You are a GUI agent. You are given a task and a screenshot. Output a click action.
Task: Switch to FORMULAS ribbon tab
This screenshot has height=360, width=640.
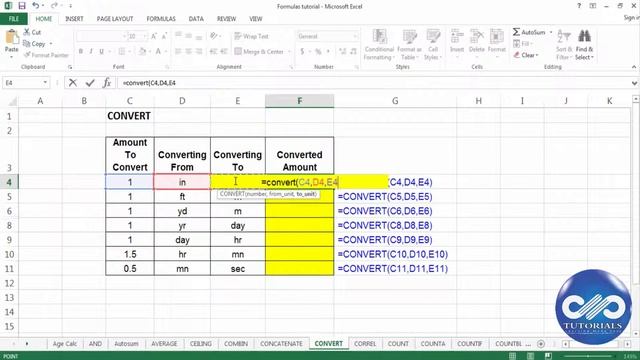click(161, 19)
